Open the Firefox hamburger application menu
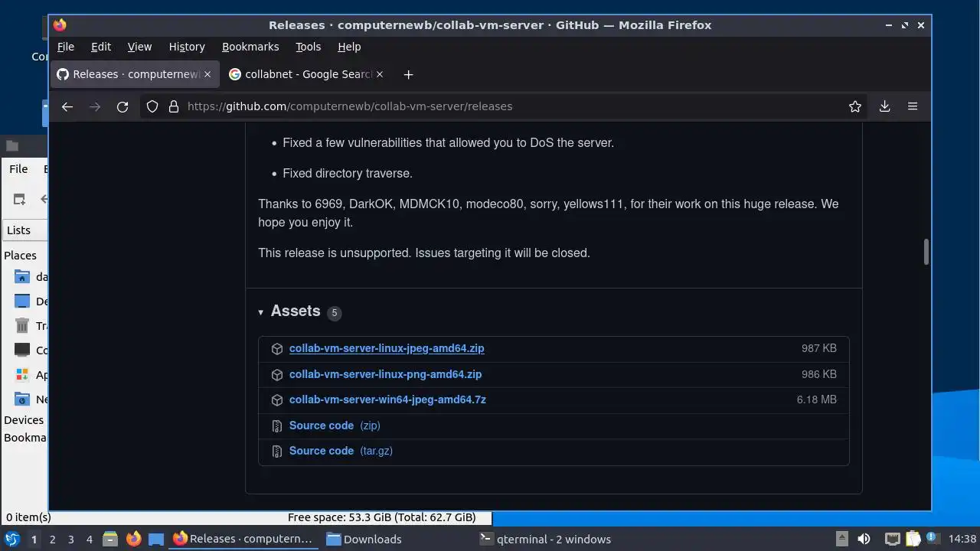Screen dimensions: 980x551 pyautogui.click(x=913, y=106)
